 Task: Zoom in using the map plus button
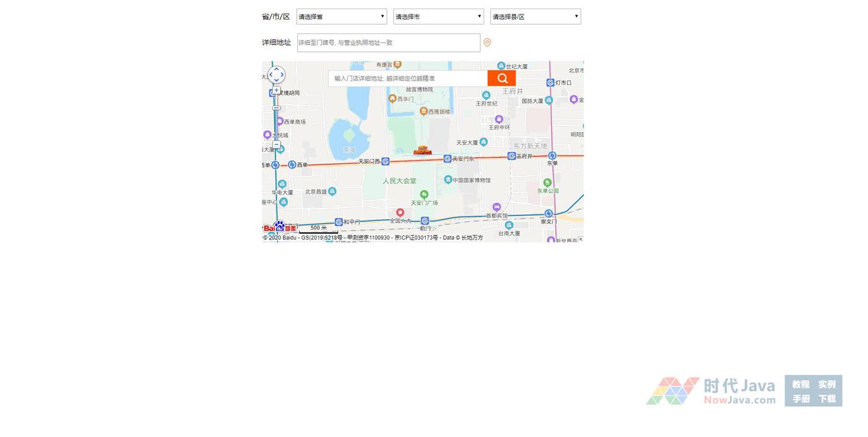pos(277,91)
